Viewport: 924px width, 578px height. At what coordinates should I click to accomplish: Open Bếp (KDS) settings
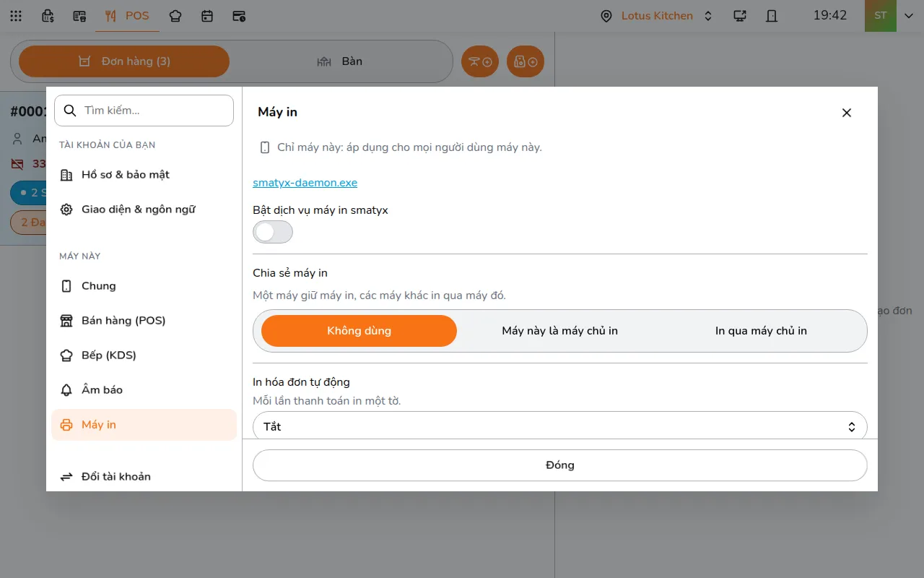[x=144, y=355]
